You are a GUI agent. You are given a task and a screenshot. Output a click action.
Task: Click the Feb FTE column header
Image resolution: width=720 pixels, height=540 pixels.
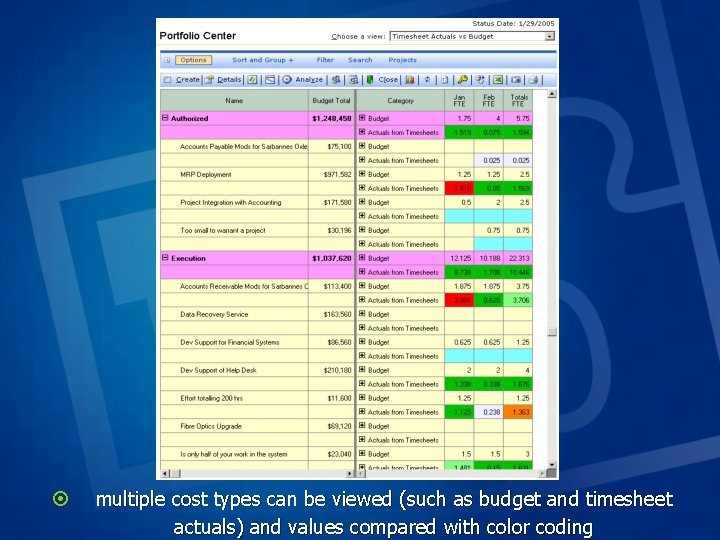(x=489, y=101)
